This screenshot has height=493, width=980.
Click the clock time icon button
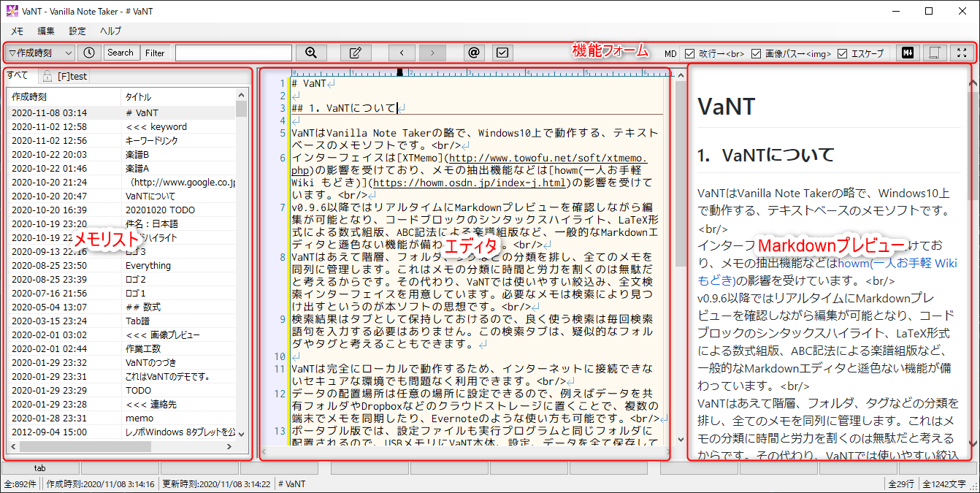[x=89, y=53]
